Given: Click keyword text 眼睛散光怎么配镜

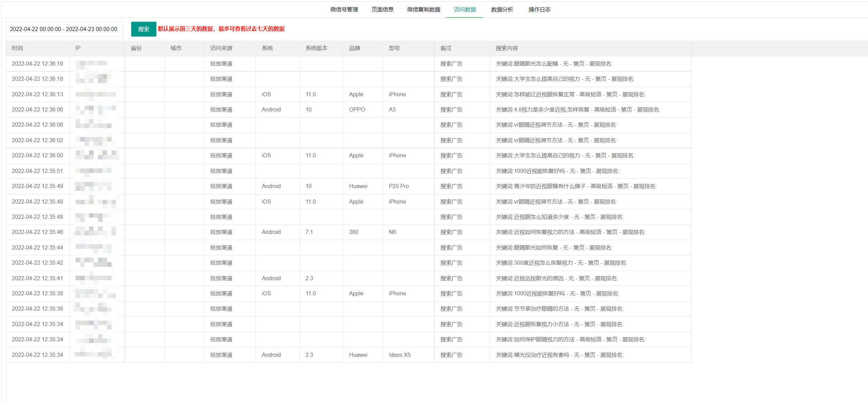Looking at the screenshot, I should click(536, 64).
